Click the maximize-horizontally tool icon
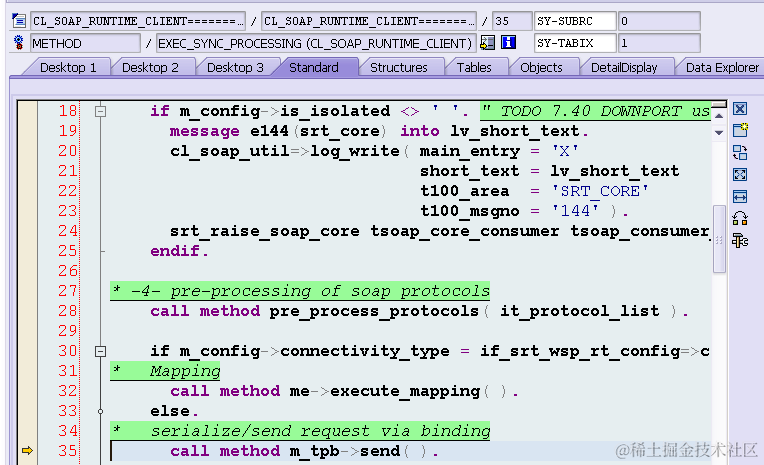The image size is (764, 465). click(x=740, y=196)
